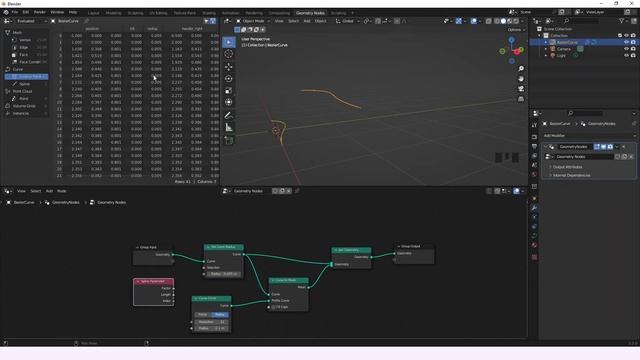Select the Cursor tool in viewport toolbar
This screenshot has width=640, height=360.
(x=229, y=54)
